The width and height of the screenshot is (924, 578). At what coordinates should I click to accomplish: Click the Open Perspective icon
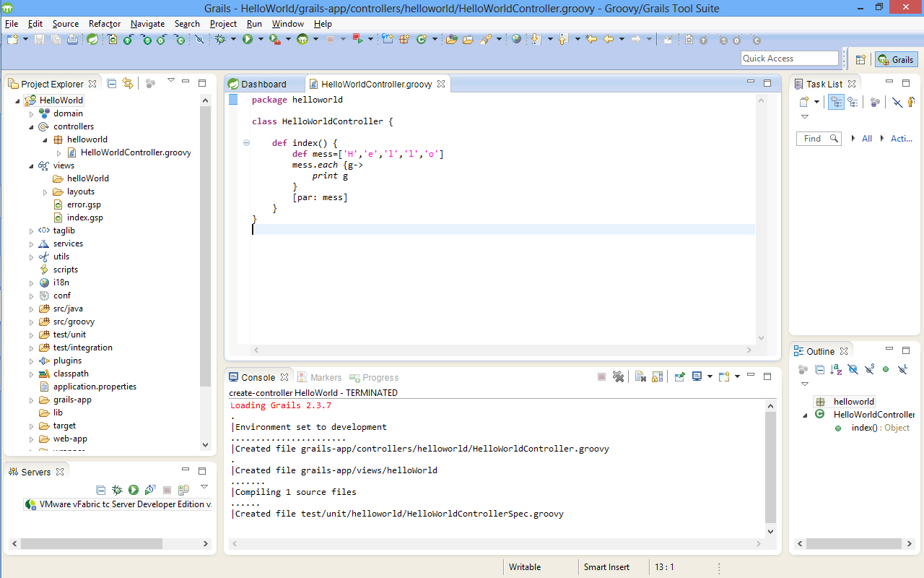coord(860,60)
